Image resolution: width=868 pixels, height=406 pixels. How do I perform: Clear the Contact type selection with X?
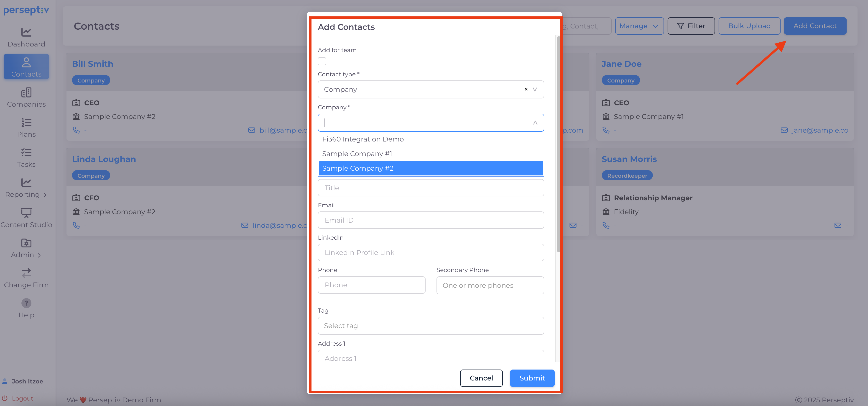[526, 89]
